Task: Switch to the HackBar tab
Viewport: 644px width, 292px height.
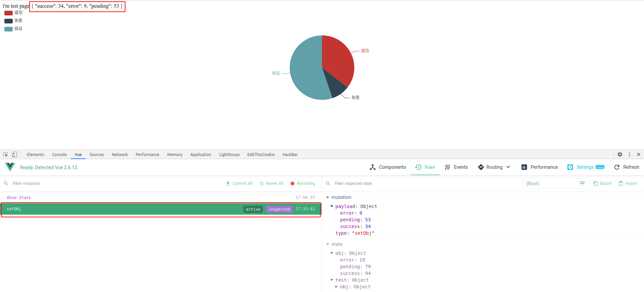Action: tap(290, 154)
